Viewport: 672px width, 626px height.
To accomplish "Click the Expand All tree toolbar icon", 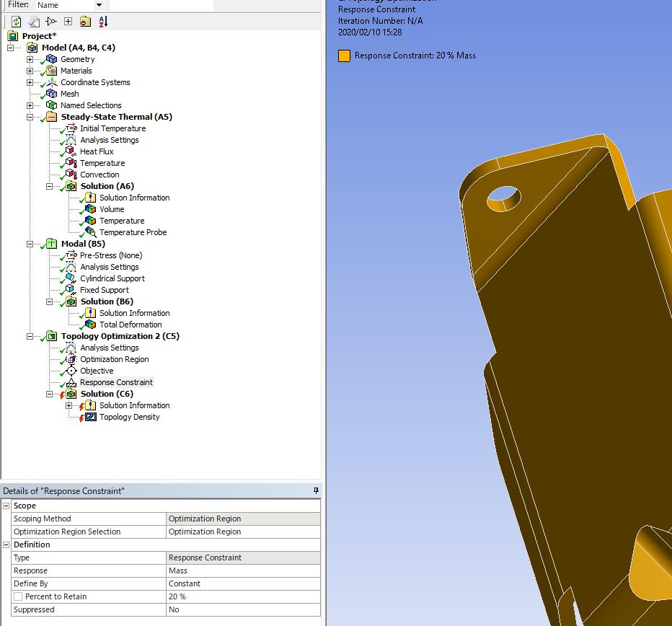I will 68,22.
